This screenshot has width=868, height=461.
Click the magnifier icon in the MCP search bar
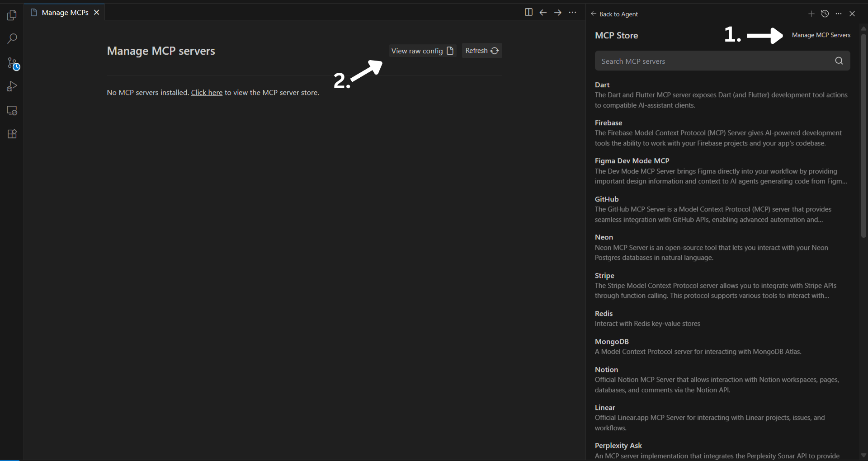839,61
